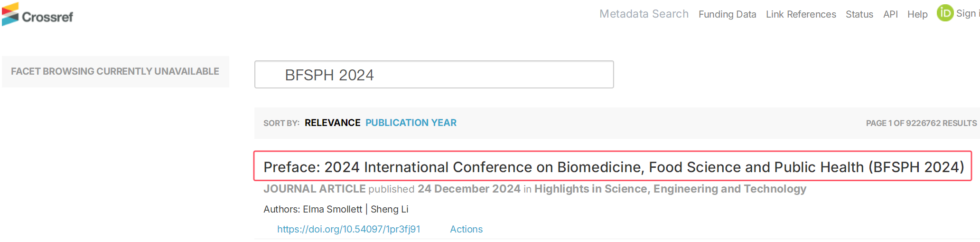Viewport: 980px width, 242px height.
Task: Open Link References in navigation
Action: (x=801, y=14)
